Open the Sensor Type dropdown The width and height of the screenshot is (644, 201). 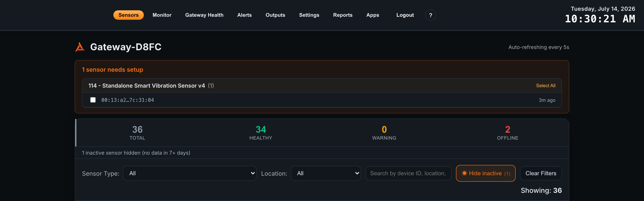click(190, 173)
